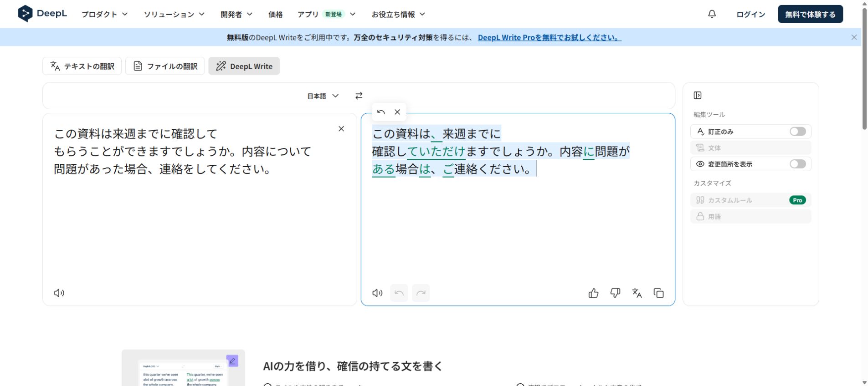Close the floating suggestion popup
Image resolution: width=868 pixels, height=386 pixels.
[397, 112]
